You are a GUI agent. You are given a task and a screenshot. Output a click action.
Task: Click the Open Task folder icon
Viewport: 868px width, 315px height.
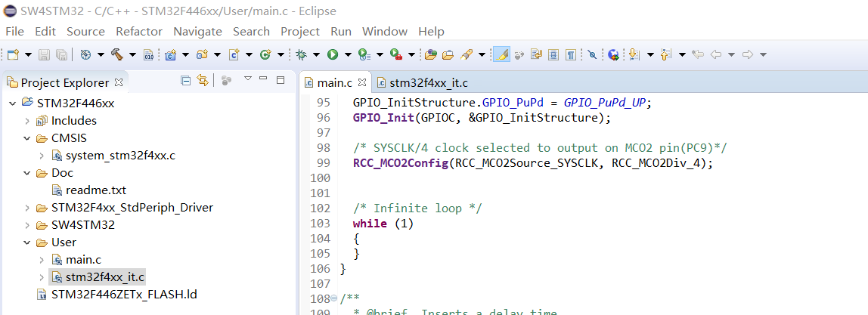(x=448, y=54)
